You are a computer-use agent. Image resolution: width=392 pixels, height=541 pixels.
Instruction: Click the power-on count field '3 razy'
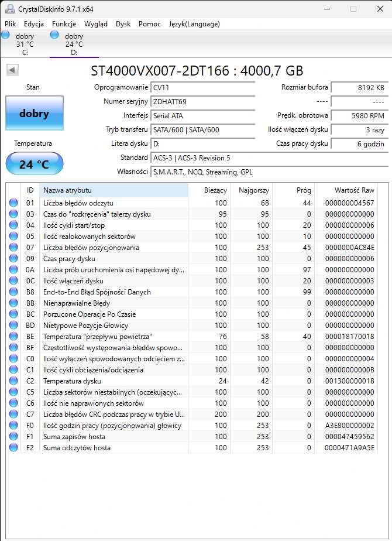coord(360,130)
